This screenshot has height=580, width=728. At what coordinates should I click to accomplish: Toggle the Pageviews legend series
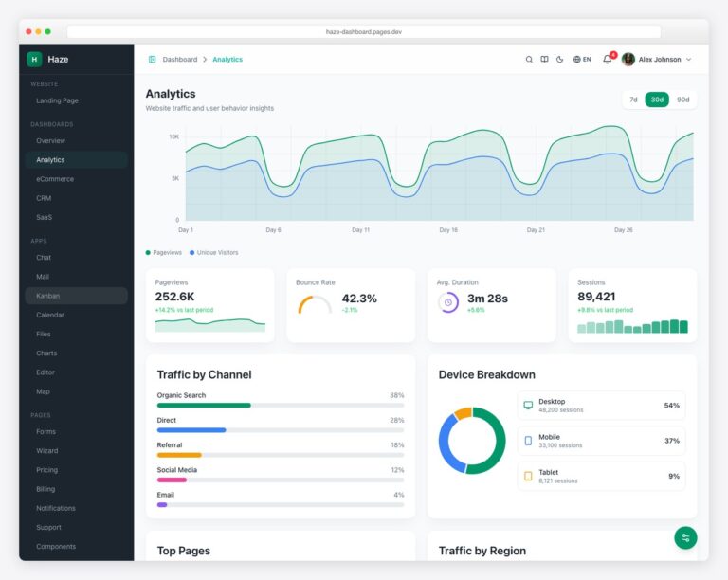tap(163, 252)
